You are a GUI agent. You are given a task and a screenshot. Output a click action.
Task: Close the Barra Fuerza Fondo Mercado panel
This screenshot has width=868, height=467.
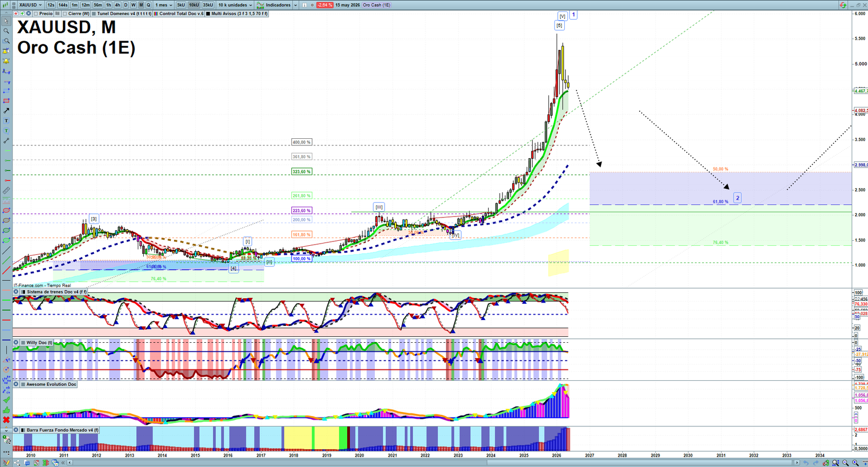tap(16, 430)
